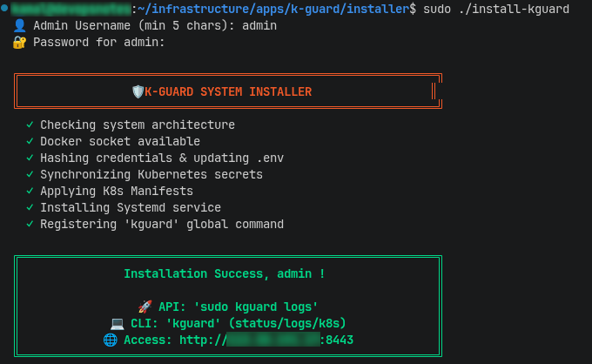Click the Installation Success, admin message
592x364 pixels.
tap(225, 273)
